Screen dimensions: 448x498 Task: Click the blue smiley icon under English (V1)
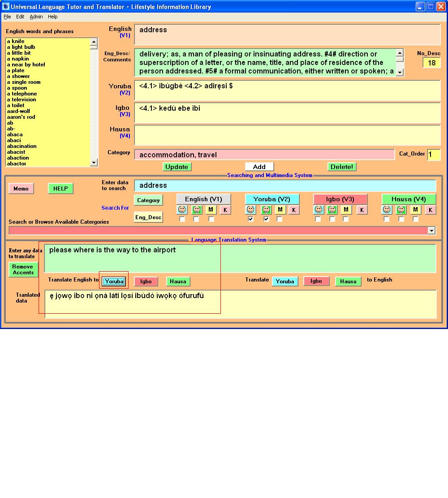182,210
